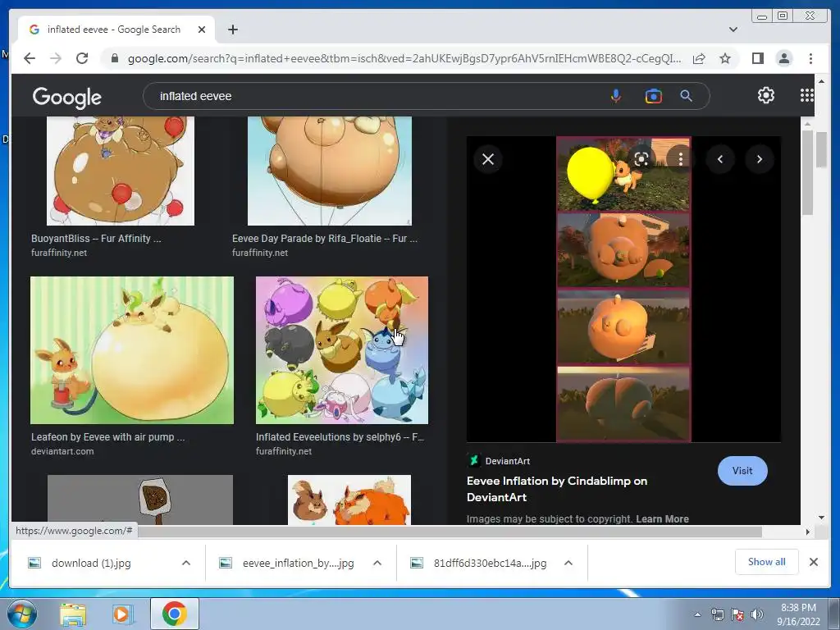The image size is (840, 630).
Task: Click the blue Visit button
Action: [742, 470]
